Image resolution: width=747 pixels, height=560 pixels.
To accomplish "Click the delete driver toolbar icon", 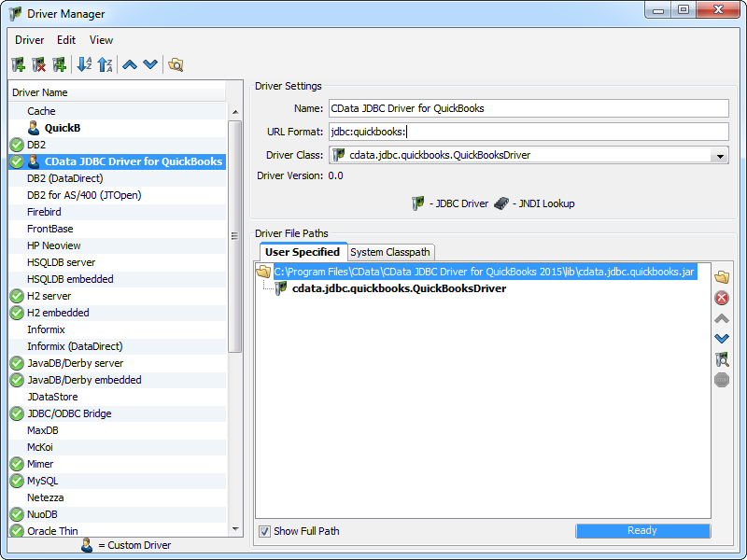I will [x=38, y=64].
